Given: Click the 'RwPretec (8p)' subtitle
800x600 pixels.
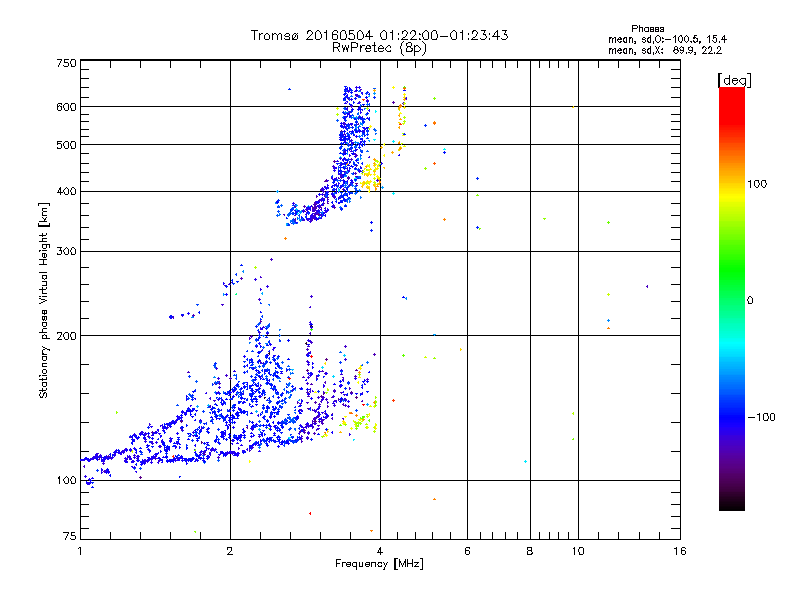Looking at the screenshot, I should click(x=379, y=48).
